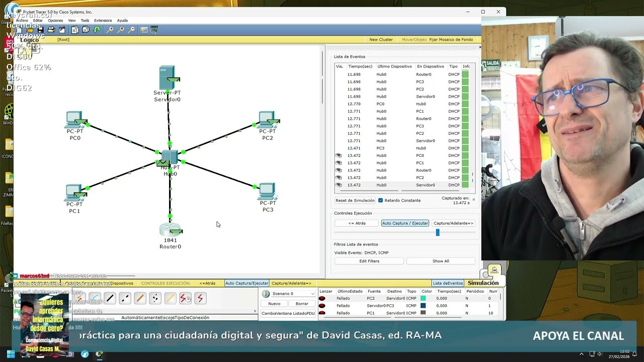Choose the orange fiber cable connection
The width and height of the screenshot is (644, 362).
click(140, 298)
